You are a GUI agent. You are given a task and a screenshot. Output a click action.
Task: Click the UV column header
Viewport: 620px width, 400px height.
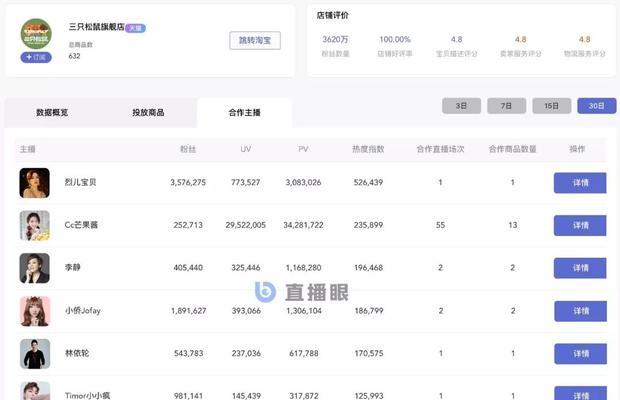pyautogui.click(x=246, y=149)
